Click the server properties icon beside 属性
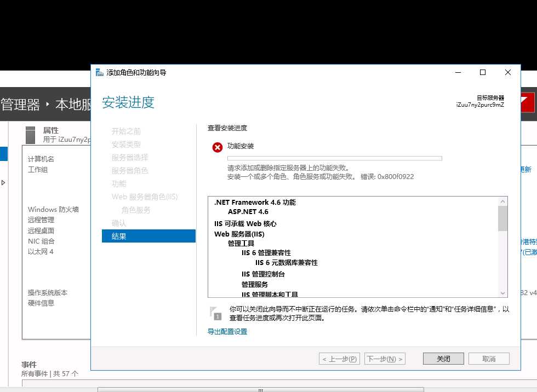 pyautogui.click(x=31, y=135)
